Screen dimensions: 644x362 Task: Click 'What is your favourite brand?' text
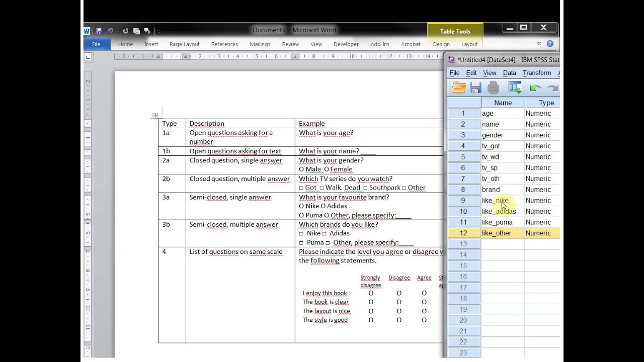344,197
